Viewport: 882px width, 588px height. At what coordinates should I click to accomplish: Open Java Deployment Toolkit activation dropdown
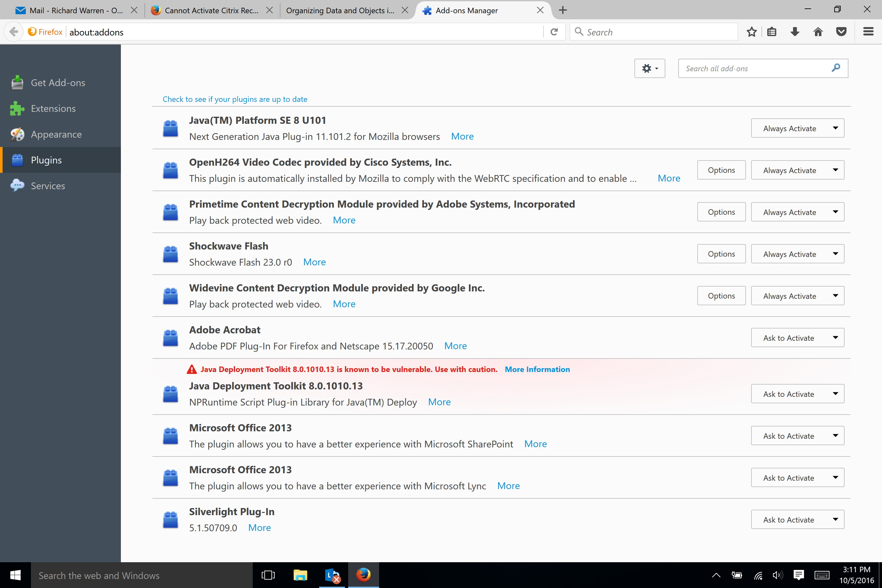pos(798,394)
